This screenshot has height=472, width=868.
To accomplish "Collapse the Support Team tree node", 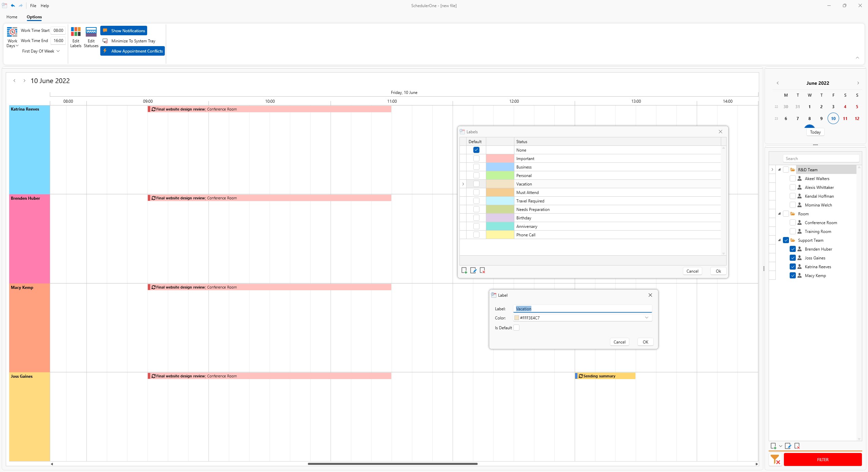I will pyautogui.click(x=780, y=240).
